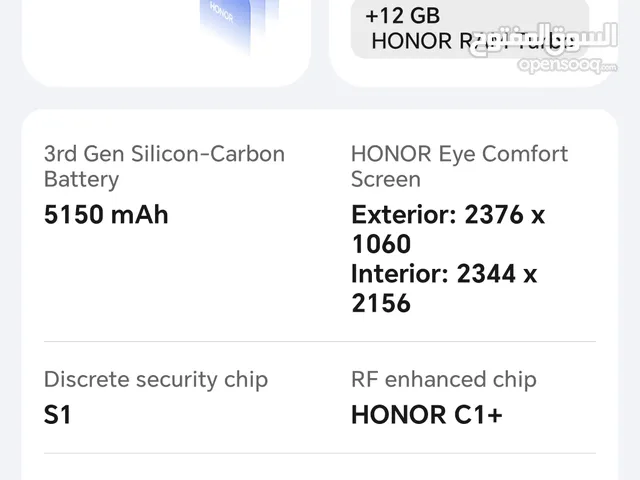
Task: Select the Exterior: 2376 x 1060 resolution text
Action: [448, 229]
